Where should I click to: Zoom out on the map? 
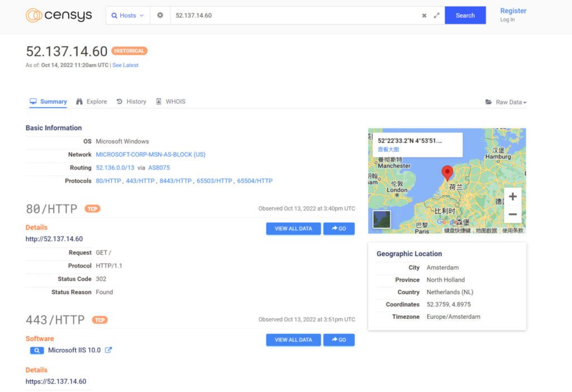(512, 214)
